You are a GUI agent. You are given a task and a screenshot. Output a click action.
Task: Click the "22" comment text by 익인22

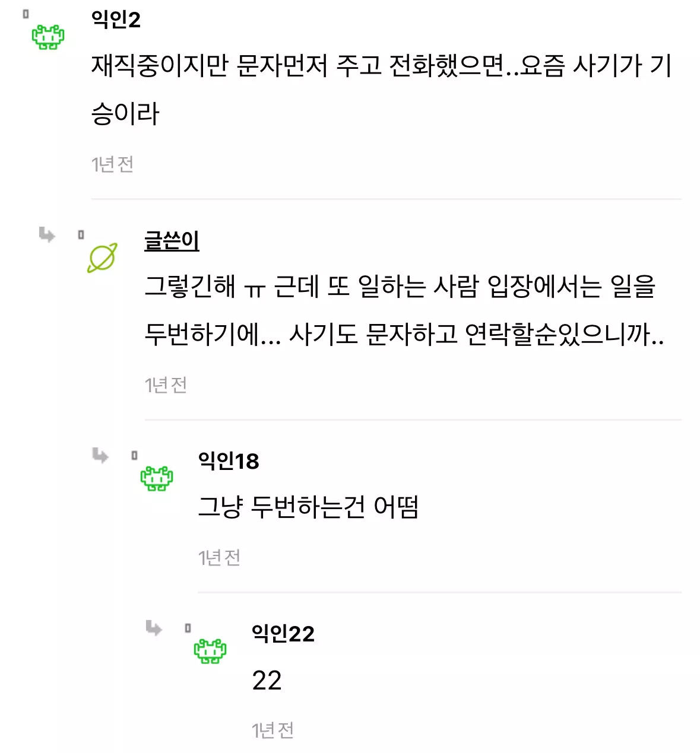pos(267,681)
